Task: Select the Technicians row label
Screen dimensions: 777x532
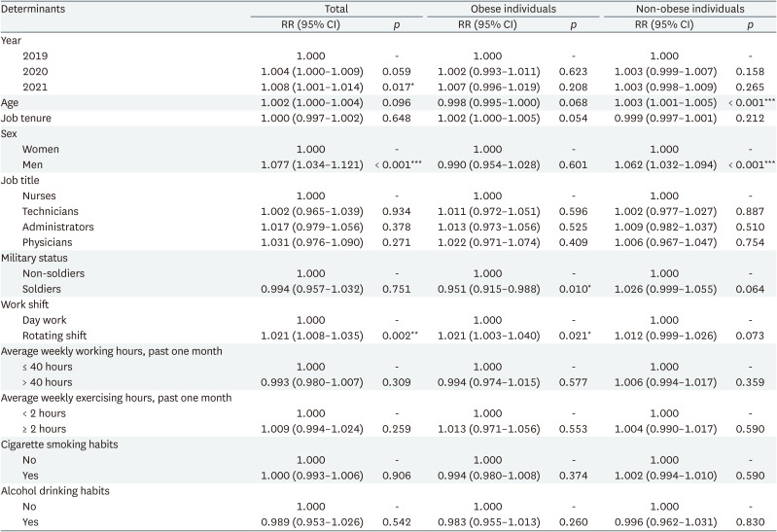Action: click(x=50, y=210)
